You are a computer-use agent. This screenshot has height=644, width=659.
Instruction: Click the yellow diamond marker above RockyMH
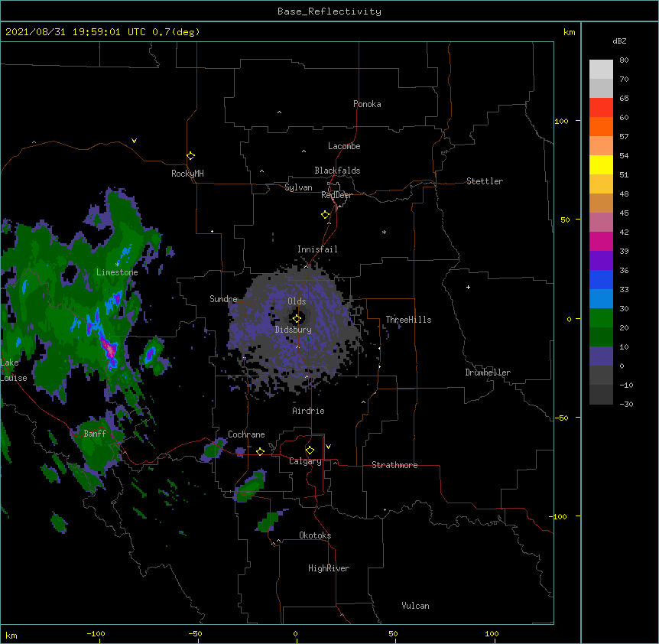coord(191,156)
